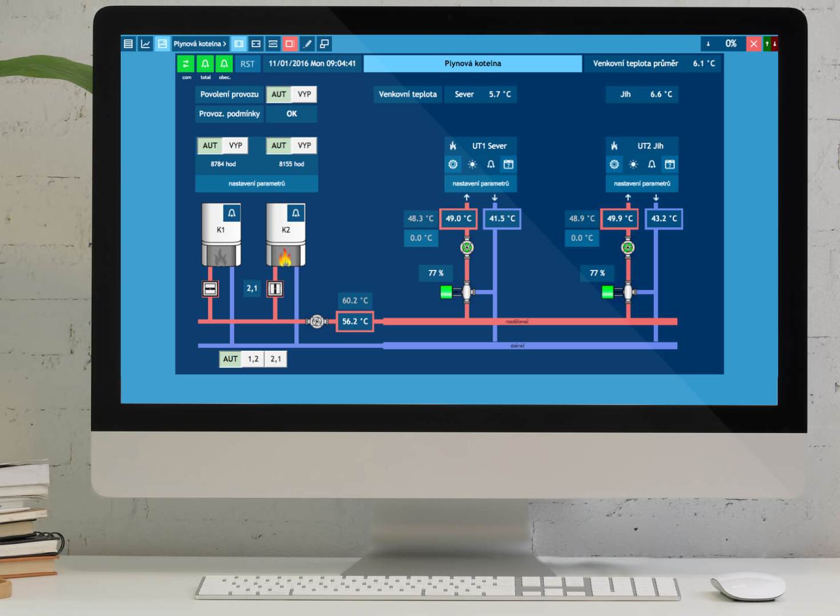Viewport: 840px width, 616px height.
Task: Click the bell icon under UT2 Jih
Action: click(x=652, y=164)
